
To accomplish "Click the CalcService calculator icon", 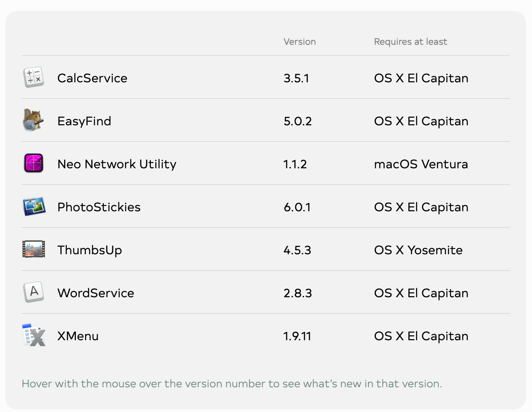I will 34,77.
